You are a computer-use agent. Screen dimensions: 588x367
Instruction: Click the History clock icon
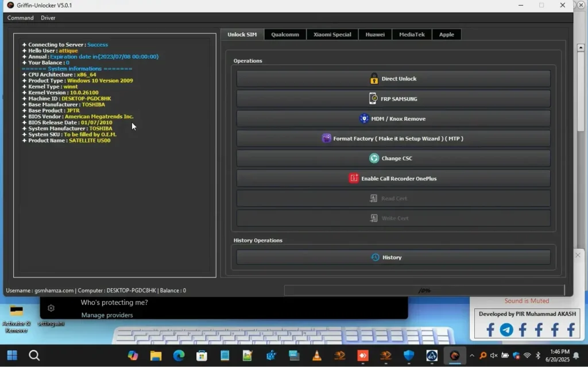point(375,257)
